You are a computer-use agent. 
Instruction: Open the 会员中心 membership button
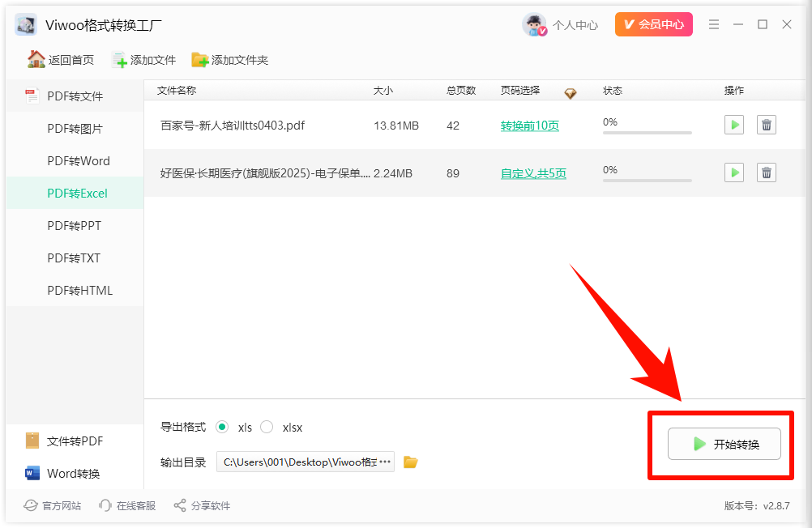click(x=653, y=24)
